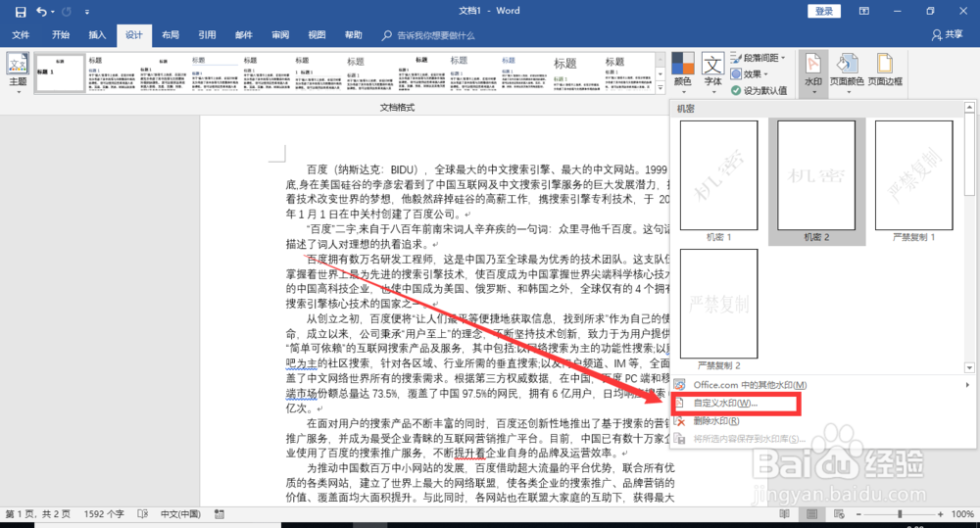
Task: Switch to read mode view icon
Action: coord(784,514)
